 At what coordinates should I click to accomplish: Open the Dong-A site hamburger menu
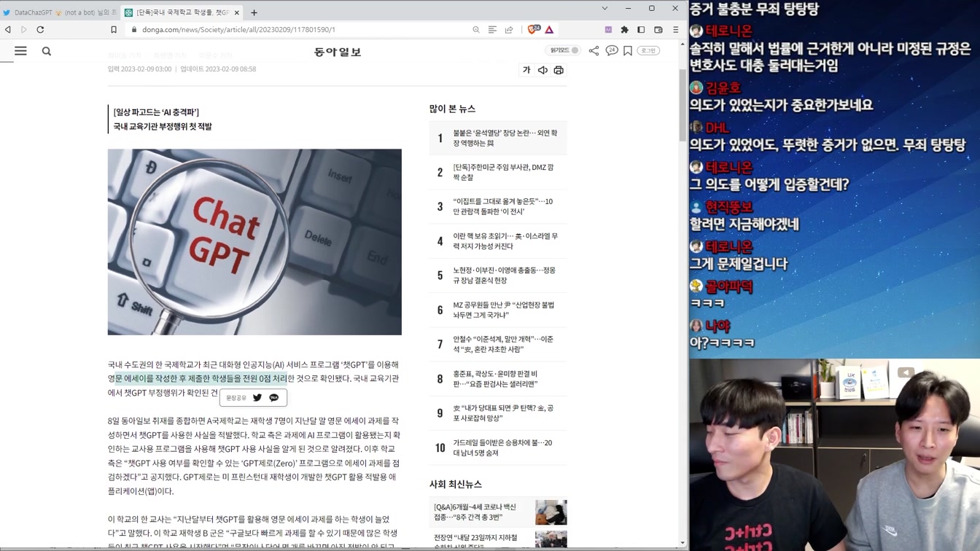[20, 51]
